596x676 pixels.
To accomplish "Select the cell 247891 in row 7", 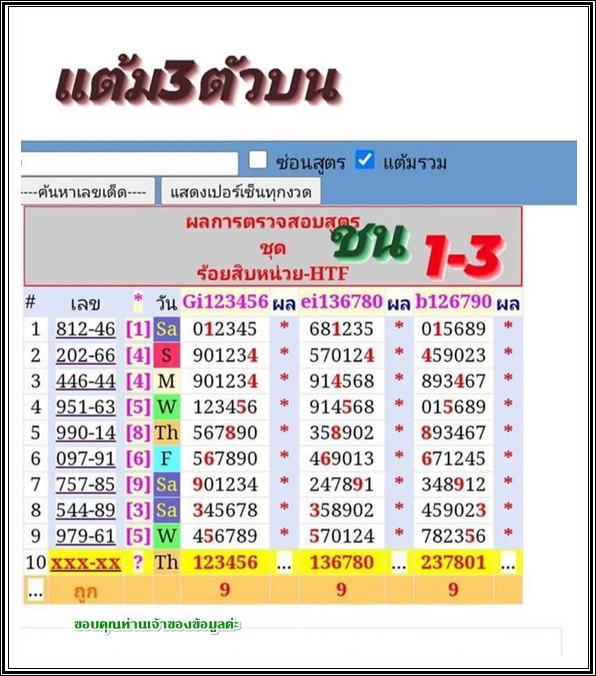I will 341,485.
